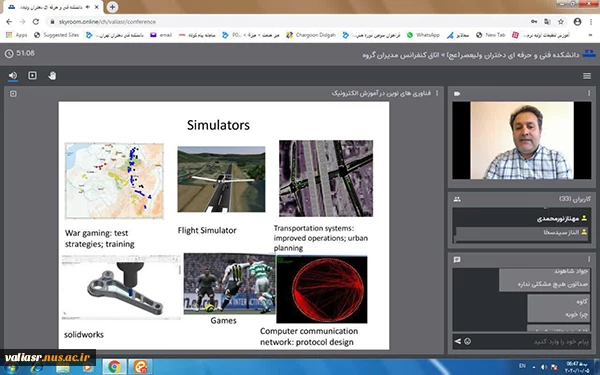Open a new browser tab
Viewport: 600px width, 375px height.
112,7
